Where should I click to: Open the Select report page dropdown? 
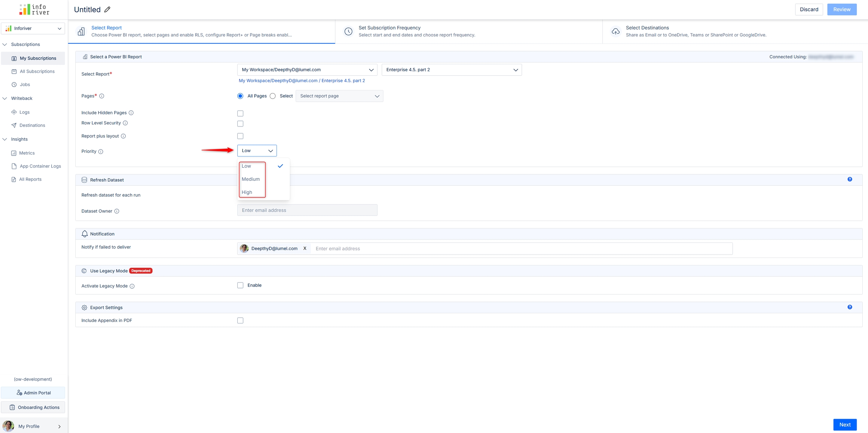(x=339, y=96)
